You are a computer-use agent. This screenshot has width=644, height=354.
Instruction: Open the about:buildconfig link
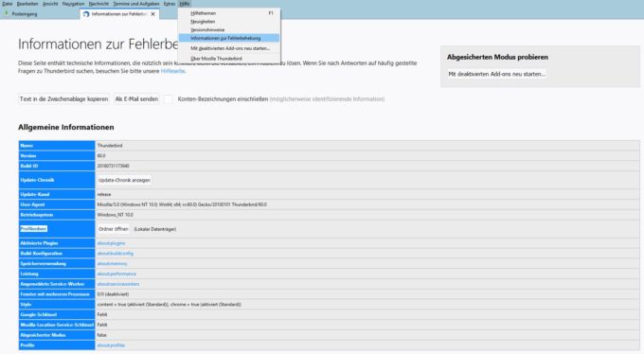(x=116, y=254)
